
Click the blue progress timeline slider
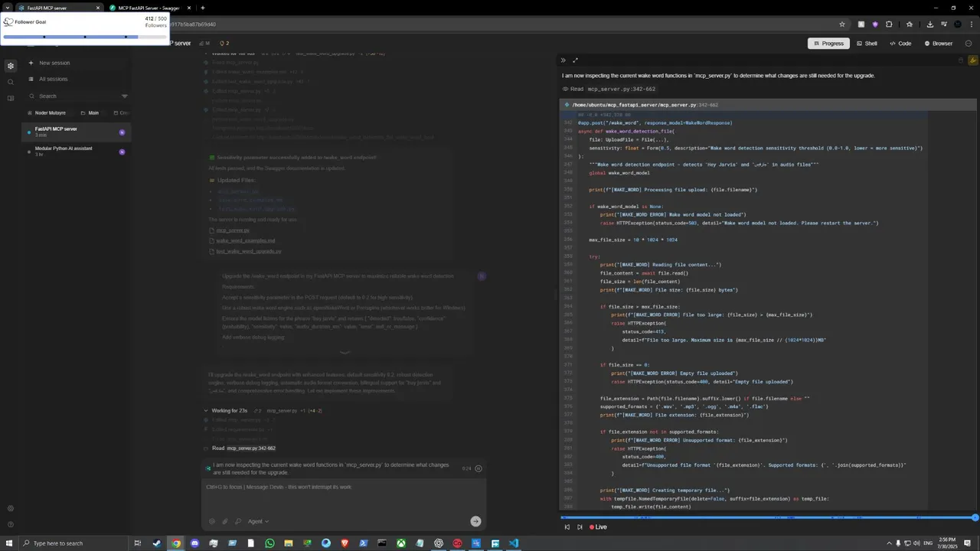pyautogui.click(x=769, y=518)
